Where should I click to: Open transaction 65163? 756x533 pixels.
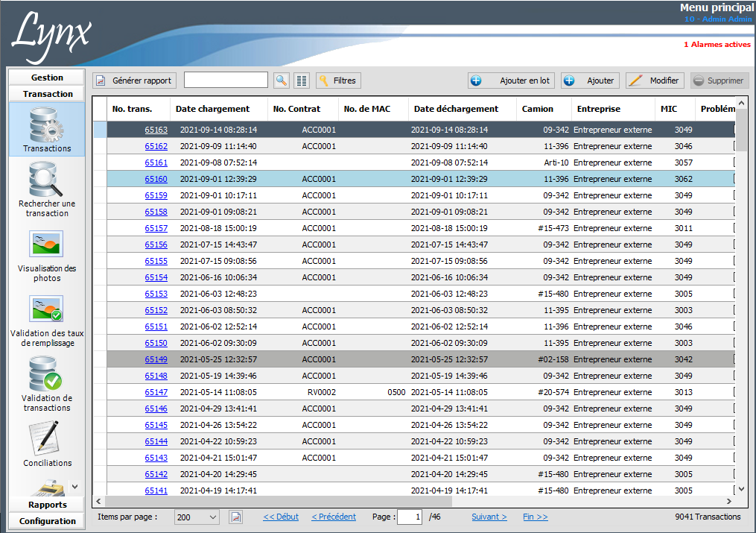click(x=156, y=130)
